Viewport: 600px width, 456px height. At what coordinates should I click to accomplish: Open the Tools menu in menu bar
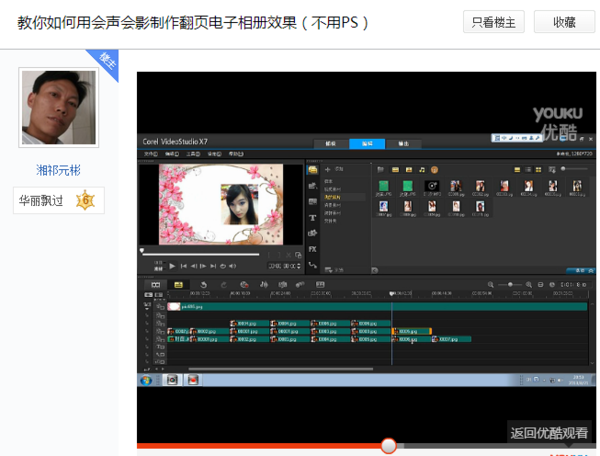coord(193,154)
